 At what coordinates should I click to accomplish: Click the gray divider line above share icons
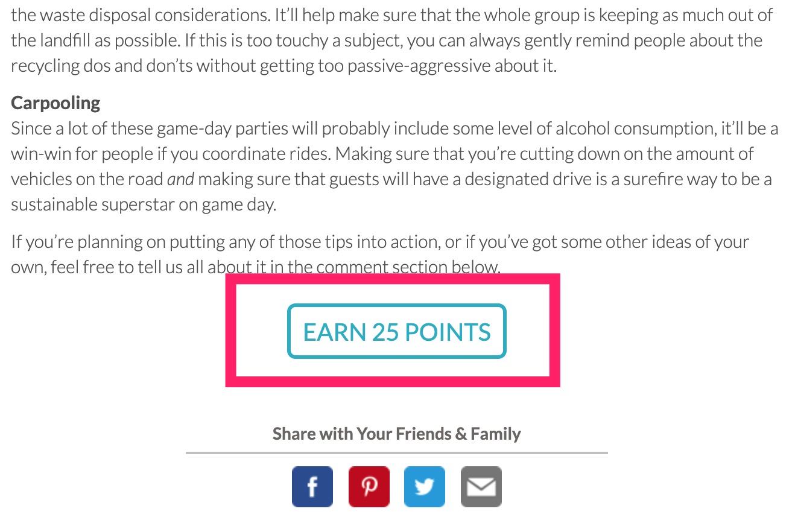[x=396, y=452]
